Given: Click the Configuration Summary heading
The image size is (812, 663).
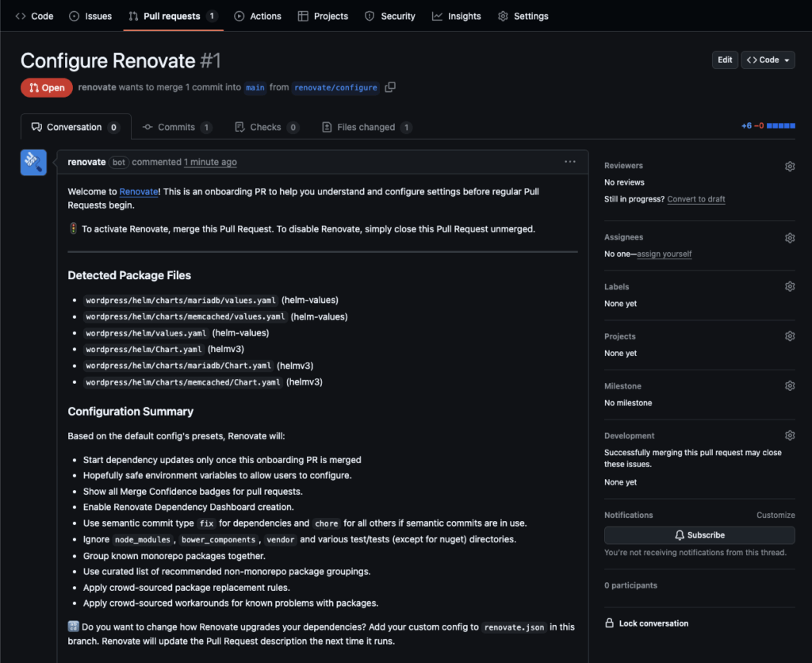Looking at the screenshot, I should [131, 412].
